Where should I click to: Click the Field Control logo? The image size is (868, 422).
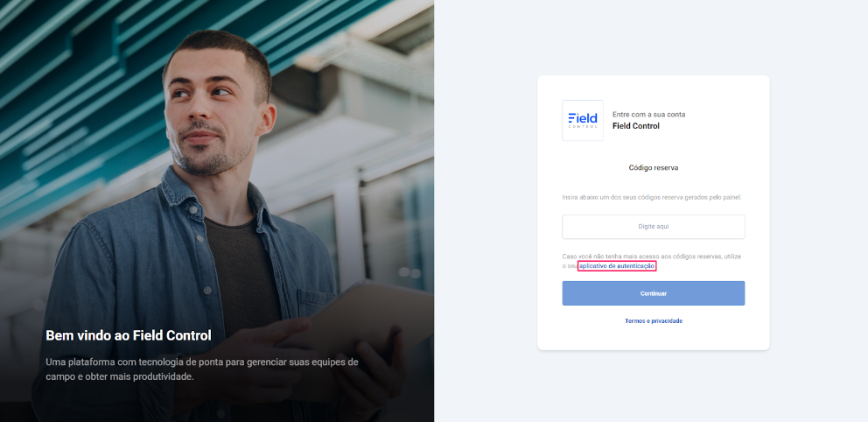tap(583, 120)
